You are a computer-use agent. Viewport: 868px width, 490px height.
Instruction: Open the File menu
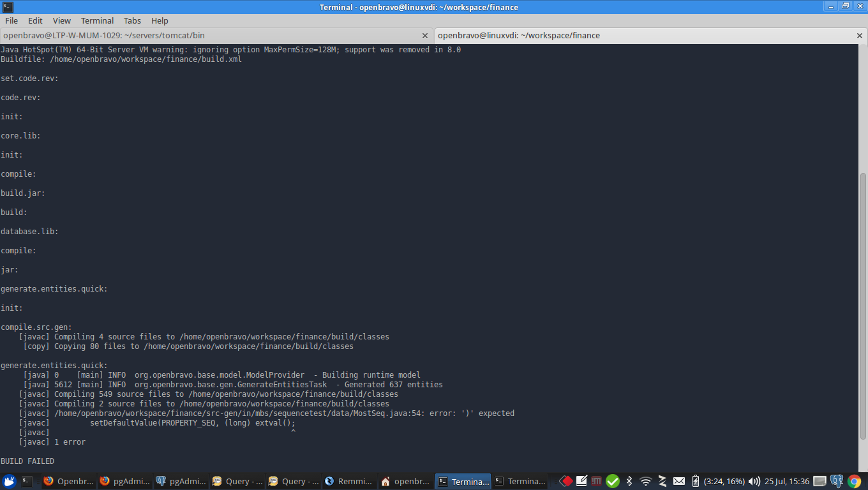(11, 20)
